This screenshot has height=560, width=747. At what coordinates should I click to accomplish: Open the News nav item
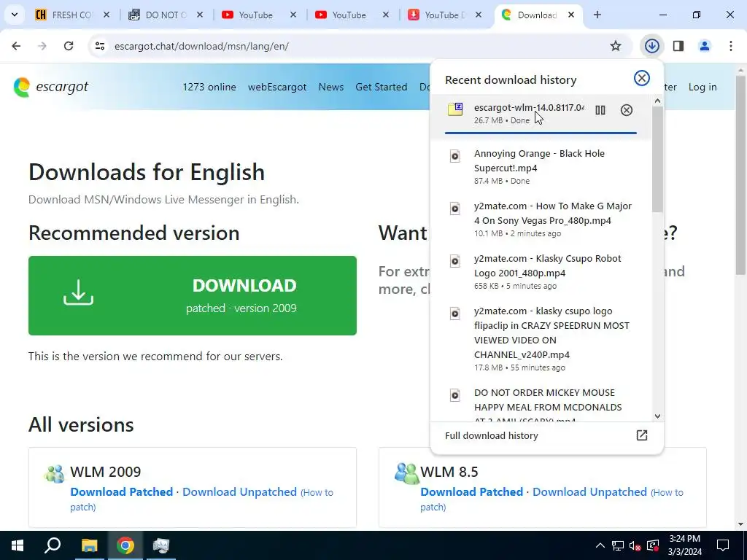(x=331, y=87)
